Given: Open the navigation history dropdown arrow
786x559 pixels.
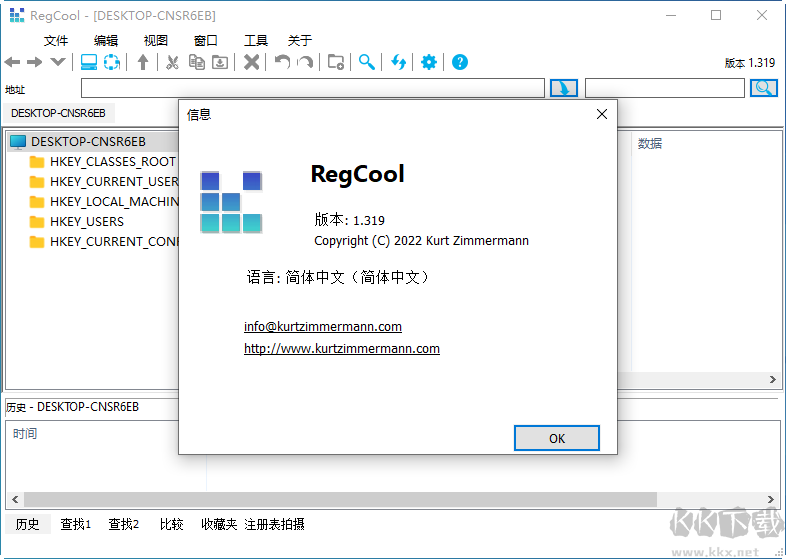Looking at the screenshot, I should [x=58, y=62].
